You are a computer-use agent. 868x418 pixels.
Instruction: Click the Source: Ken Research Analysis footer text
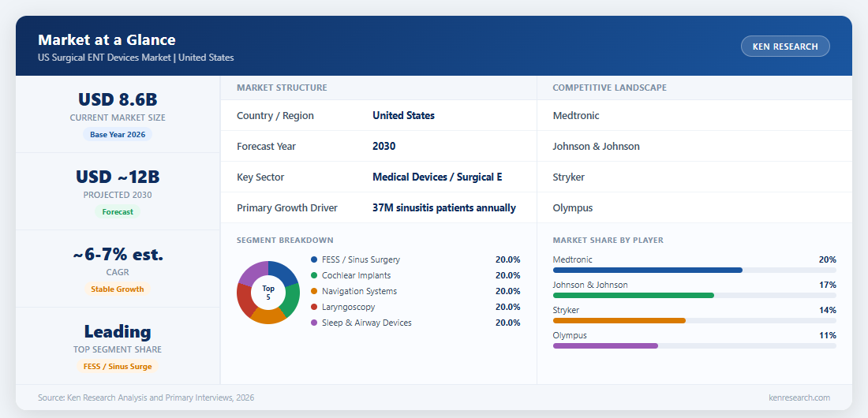coord(146,397)
